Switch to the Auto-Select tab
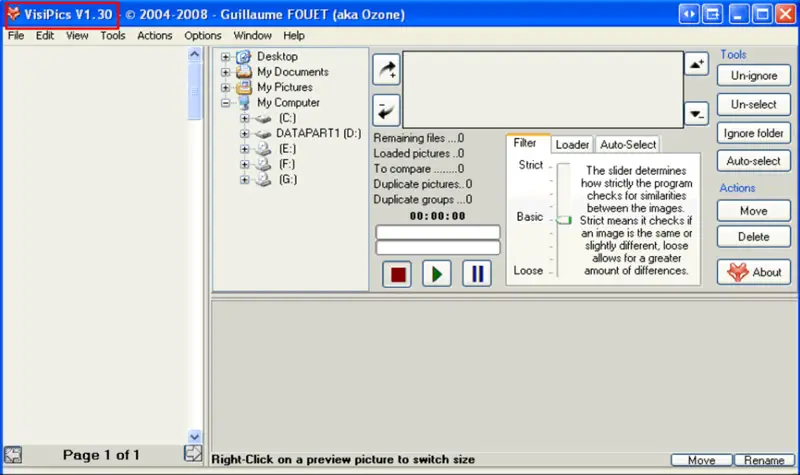This screenshot has width=800, height=475. click(628, 144)
